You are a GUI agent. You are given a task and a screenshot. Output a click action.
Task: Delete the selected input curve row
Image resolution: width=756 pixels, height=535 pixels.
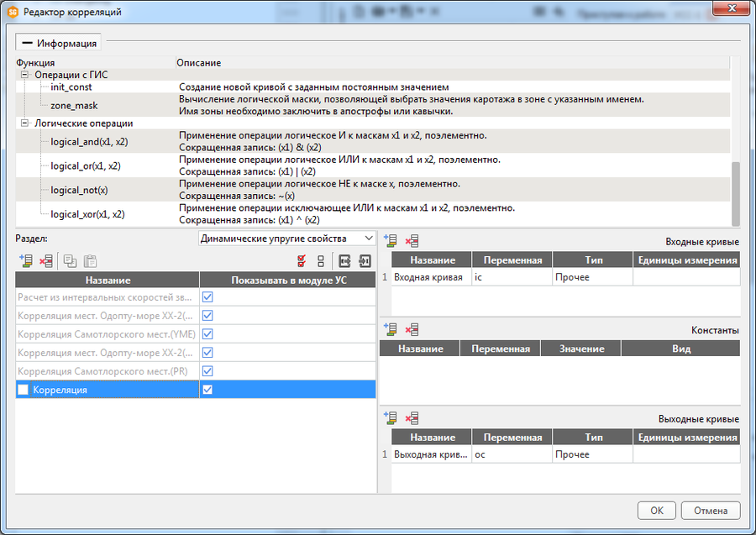click(412, 241)
